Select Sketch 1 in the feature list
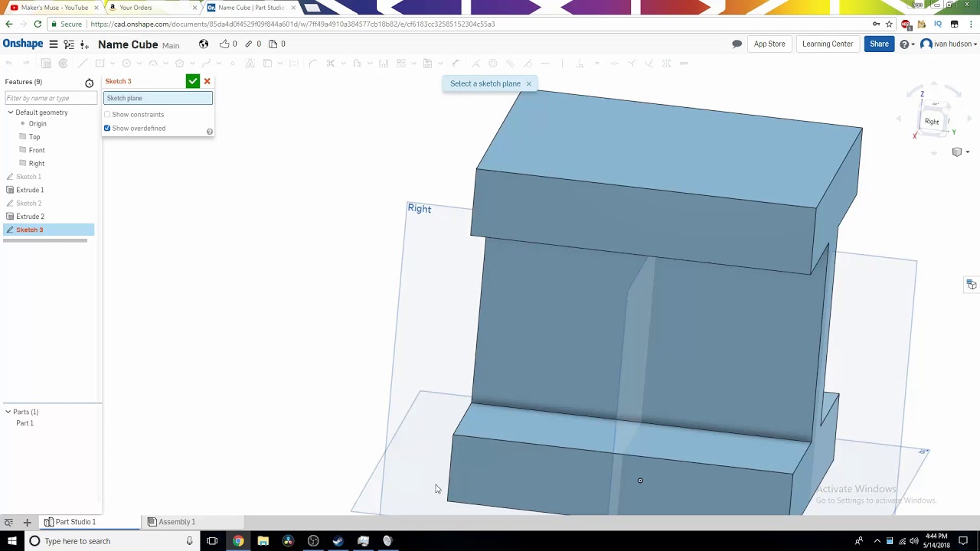The height and width of the screenshot is (551, 980). point(28,177)
